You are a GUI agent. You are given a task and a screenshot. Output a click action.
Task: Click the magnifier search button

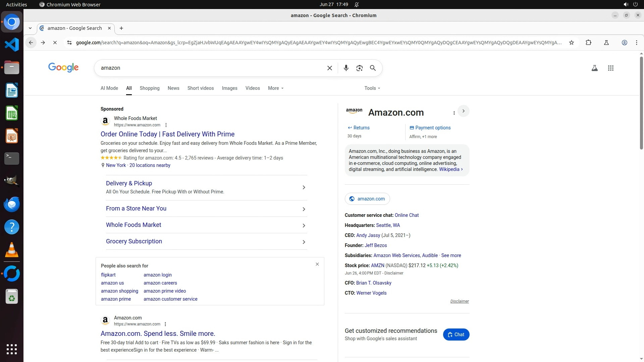[373, 68]
